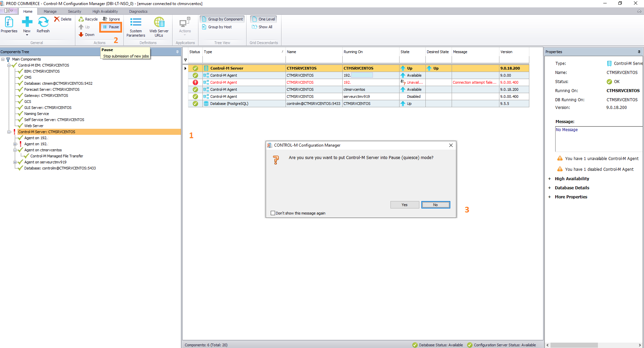Select the Database (PostgreSQL) grid row

(358, 104)
